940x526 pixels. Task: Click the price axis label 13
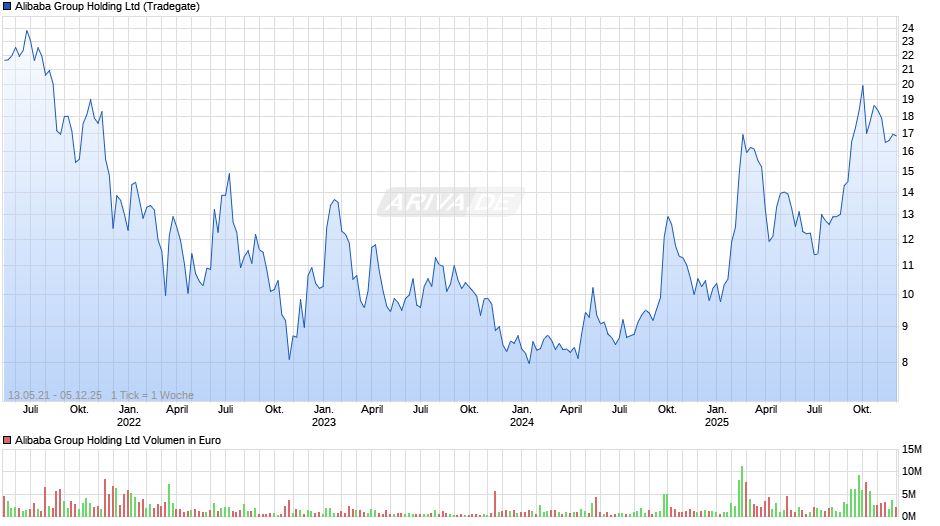[908, 215]
